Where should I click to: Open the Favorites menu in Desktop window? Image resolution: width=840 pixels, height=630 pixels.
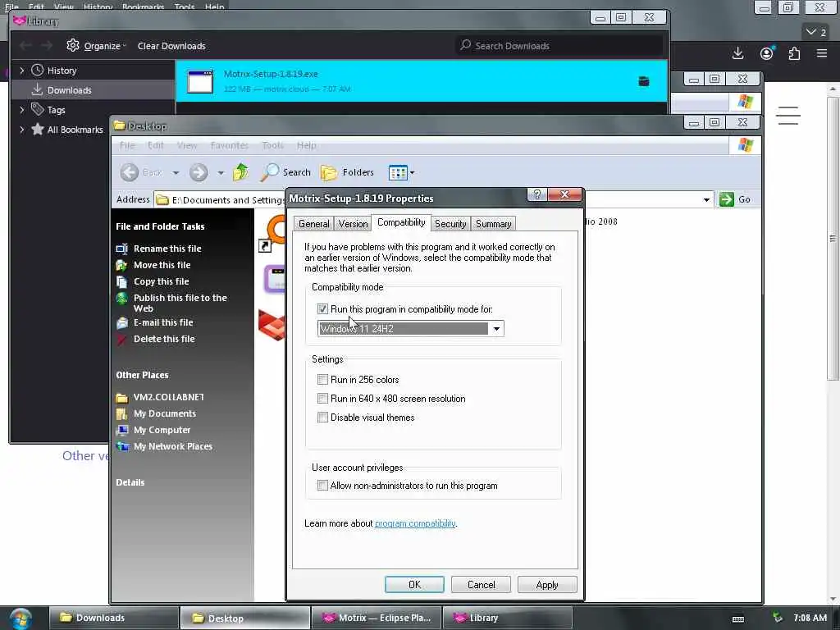[x=230, y=145]
